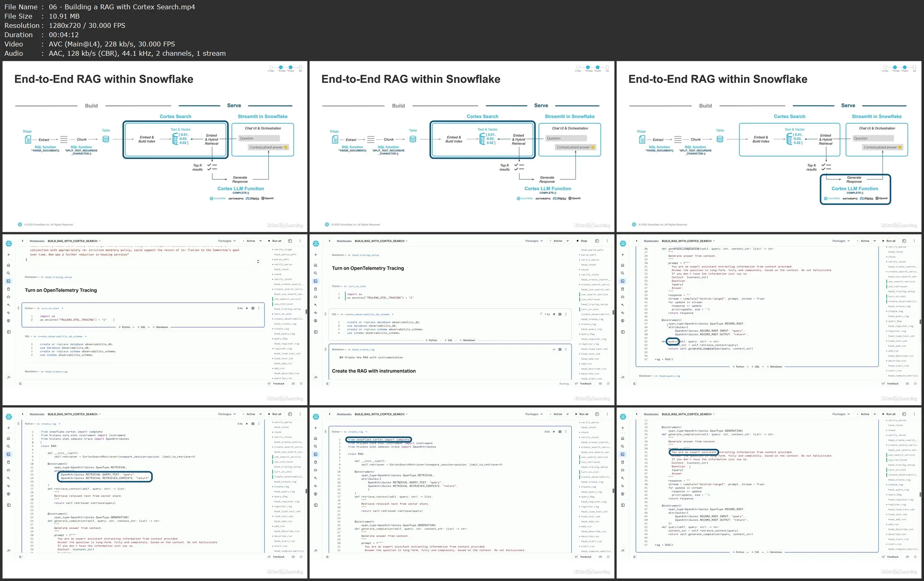Open the Markdown type dropdown beside head_query_rag

coord(646,376)
